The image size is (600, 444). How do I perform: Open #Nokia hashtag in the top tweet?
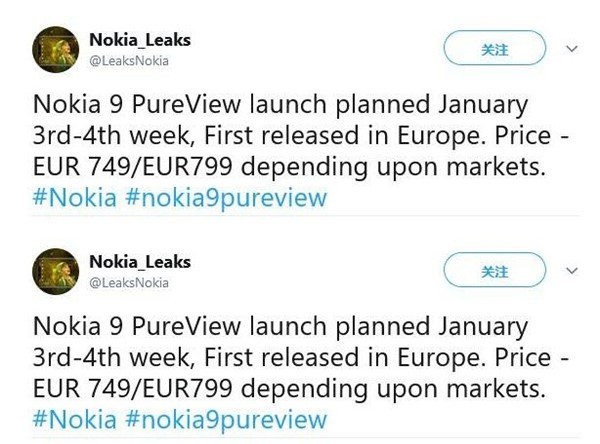(75, 197)
